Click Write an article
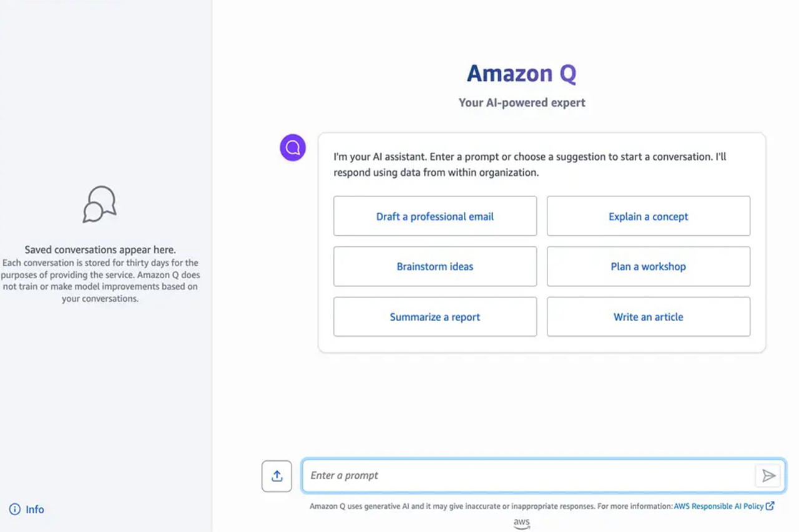This screenshot has width=799, height=532. click(648, 317)
